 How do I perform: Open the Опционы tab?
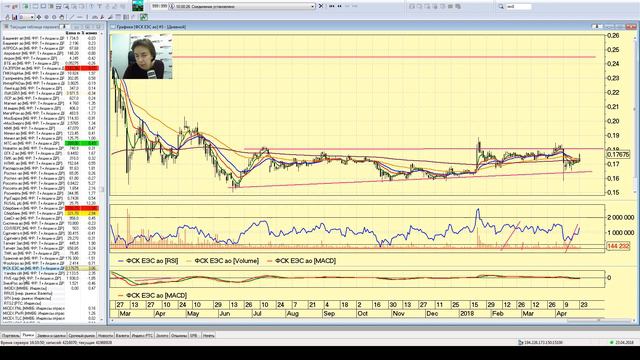[x=179, y=336]
